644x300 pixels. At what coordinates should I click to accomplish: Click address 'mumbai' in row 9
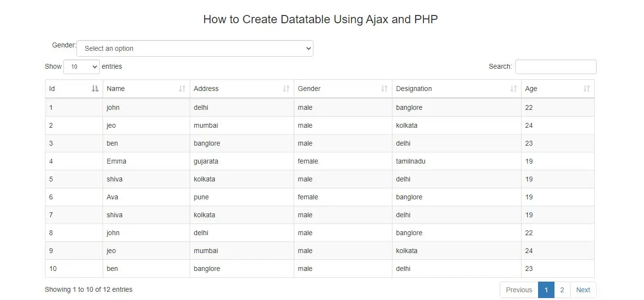[206, 251]
